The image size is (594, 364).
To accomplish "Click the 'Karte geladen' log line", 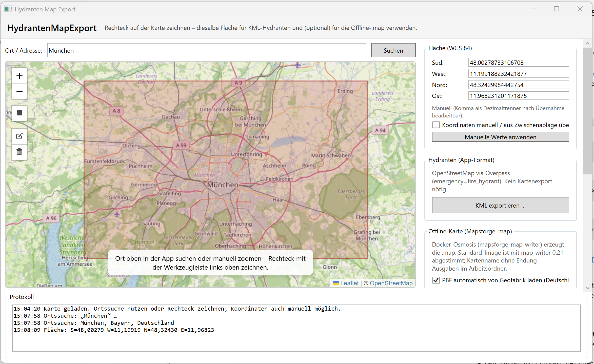I will click(177, 309).
